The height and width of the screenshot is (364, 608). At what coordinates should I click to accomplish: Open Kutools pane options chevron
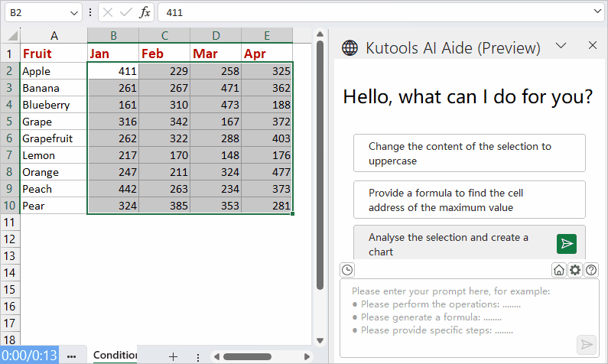click(x=561, y=46)
